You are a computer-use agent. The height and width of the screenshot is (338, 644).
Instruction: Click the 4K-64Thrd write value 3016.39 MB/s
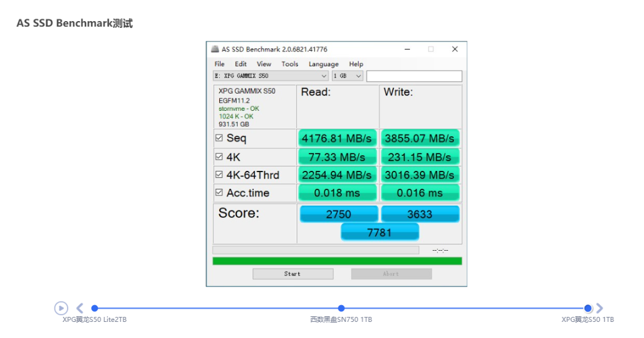coord(420,175)
